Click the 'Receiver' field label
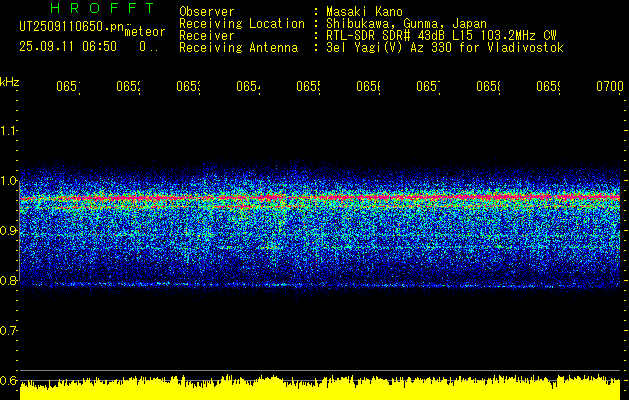 [x=207, y=36]
